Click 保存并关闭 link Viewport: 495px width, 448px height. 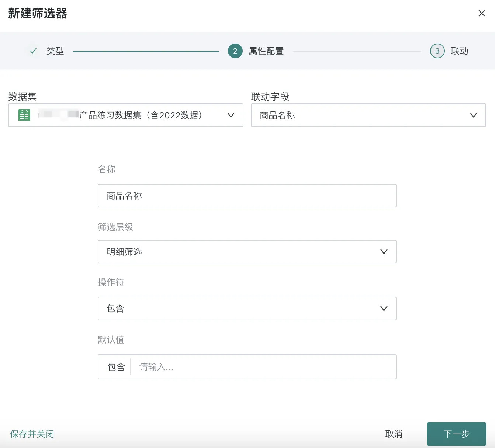coord(32,434)
